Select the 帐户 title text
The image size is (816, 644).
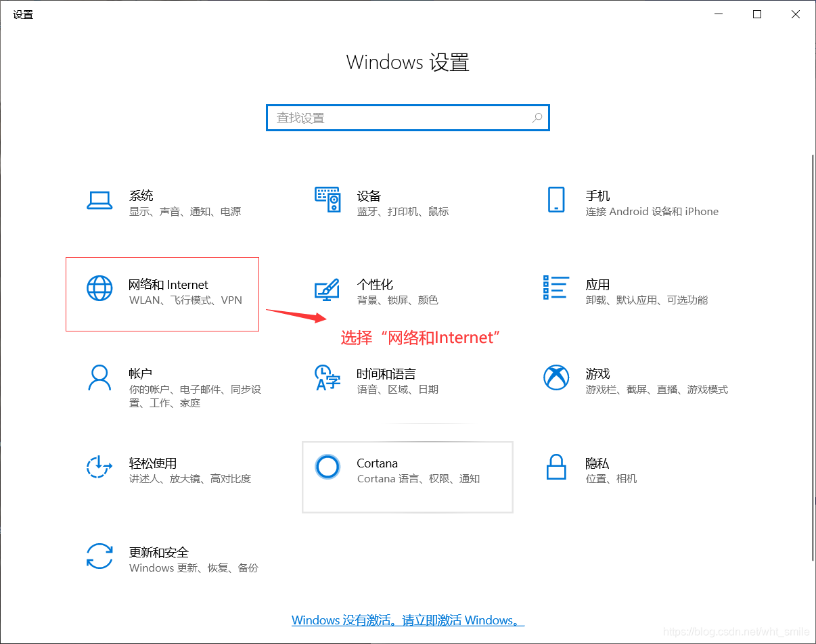click(x=141, y=374)
